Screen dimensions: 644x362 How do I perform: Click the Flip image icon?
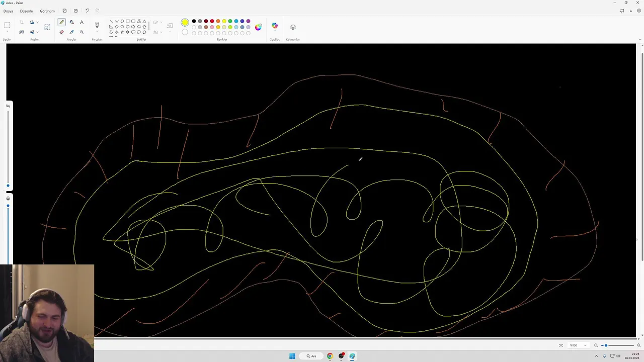[32, 32]
